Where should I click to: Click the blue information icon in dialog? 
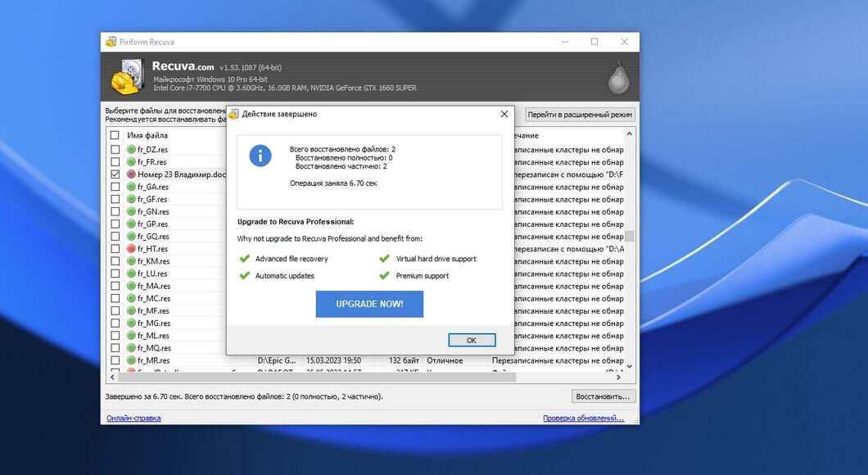tap(260, 156)
